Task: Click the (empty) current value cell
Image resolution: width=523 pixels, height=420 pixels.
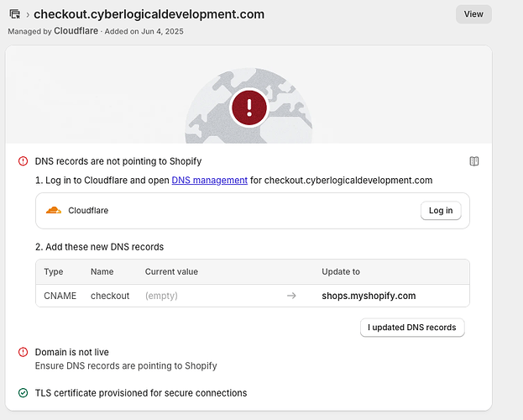Action: [161, 296]
